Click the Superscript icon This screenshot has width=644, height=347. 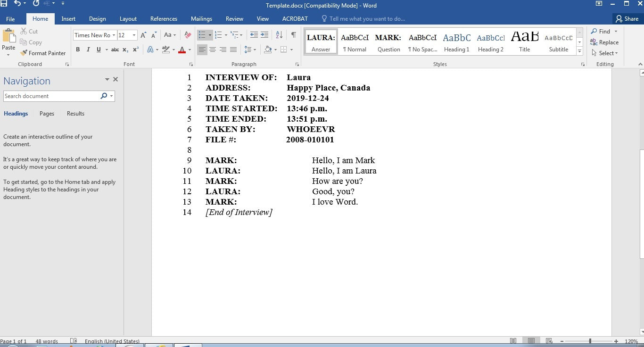pos(135,50)
